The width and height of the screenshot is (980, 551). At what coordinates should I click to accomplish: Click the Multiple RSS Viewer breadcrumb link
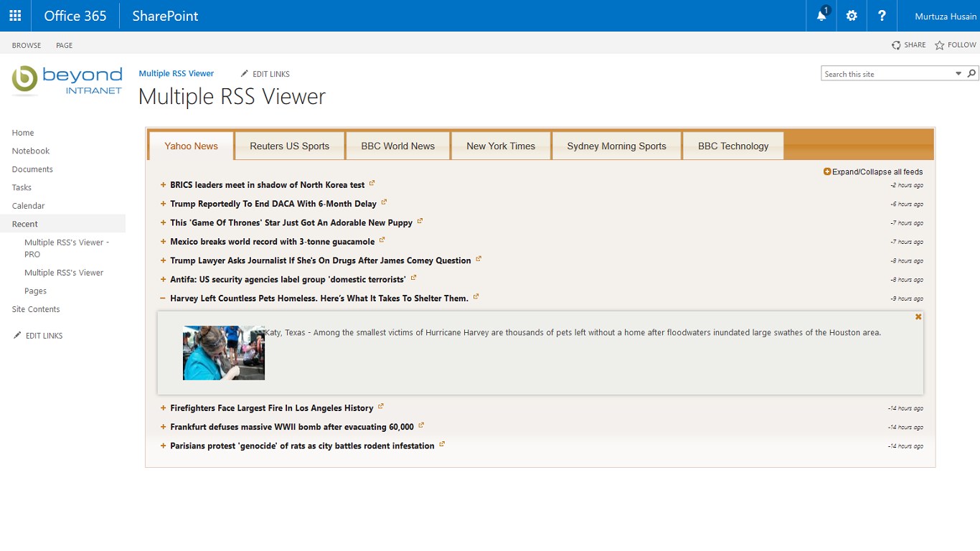pyautogui.click(x=176, y=73)
